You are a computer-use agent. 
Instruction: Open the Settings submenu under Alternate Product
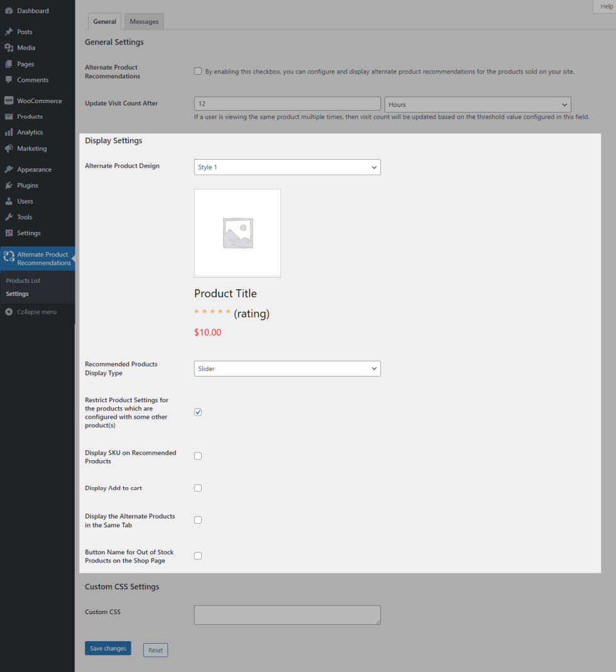(17, 294)
